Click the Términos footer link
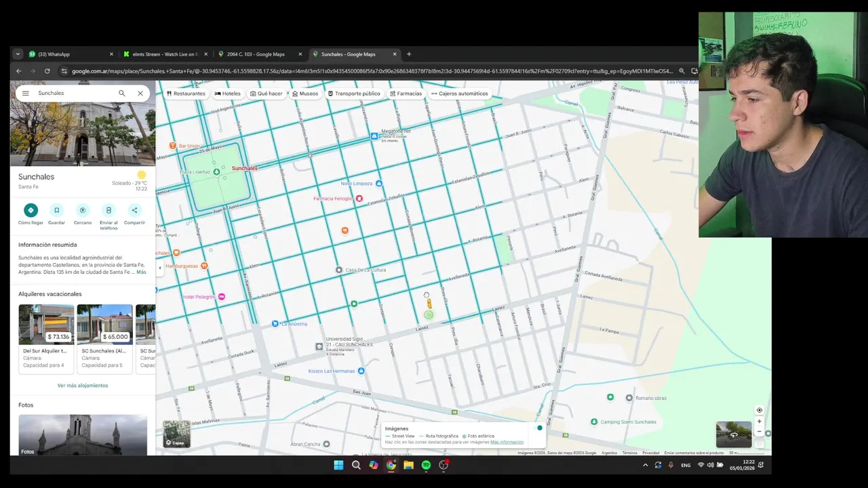 (x=629, y=453)
